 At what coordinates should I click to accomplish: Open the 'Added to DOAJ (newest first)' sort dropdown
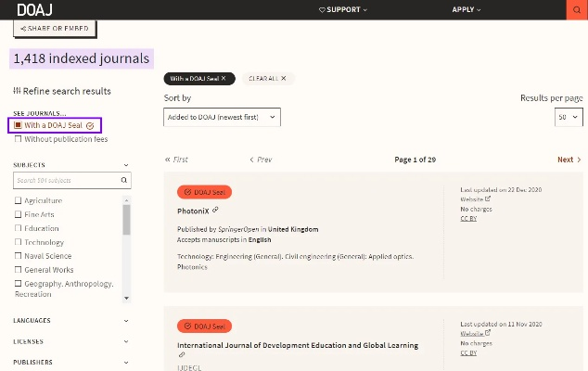[223, 117]
